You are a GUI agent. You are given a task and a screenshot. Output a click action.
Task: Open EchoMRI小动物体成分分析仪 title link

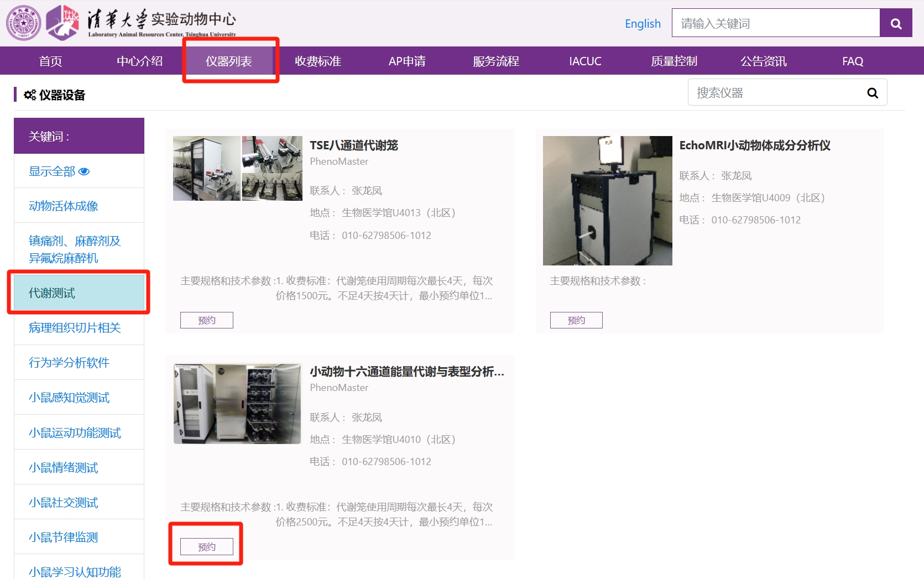pyautogui.click(x=755, y=145)
